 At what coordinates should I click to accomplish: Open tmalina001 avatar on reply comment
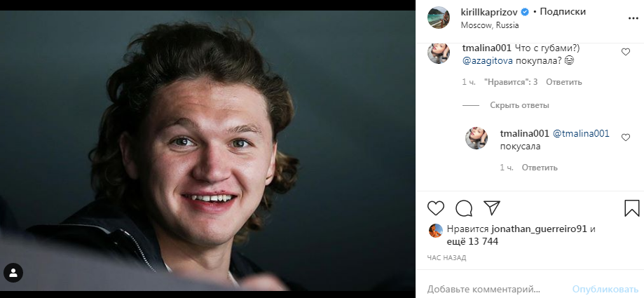(477, 138)
